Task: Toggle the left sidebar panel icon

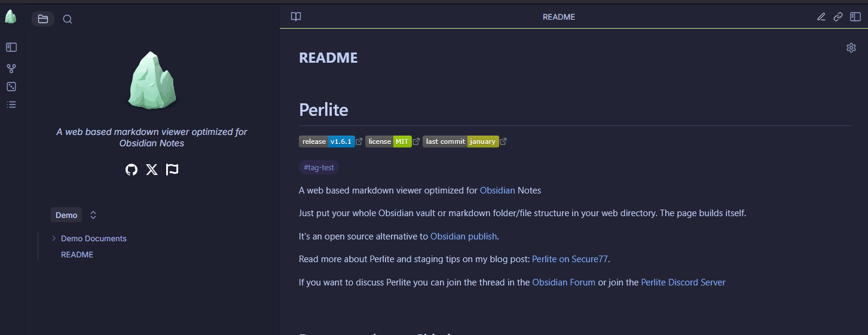Action: point(11,47)
